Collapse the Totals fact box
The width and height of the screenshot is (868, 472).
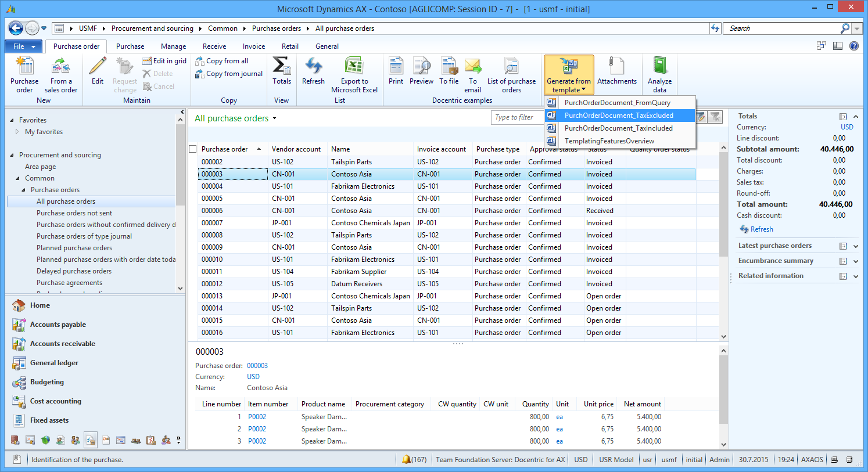tap(855, 116)
